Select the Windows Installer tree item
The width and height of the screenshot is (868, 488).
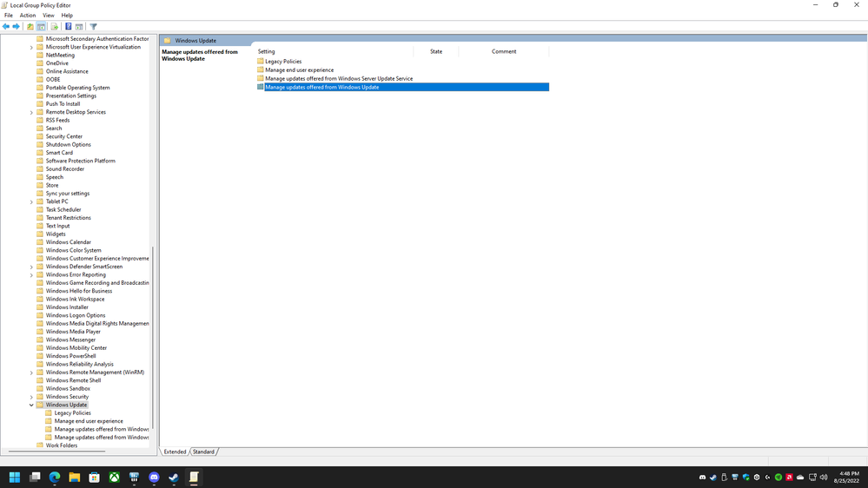coord(67,307)
